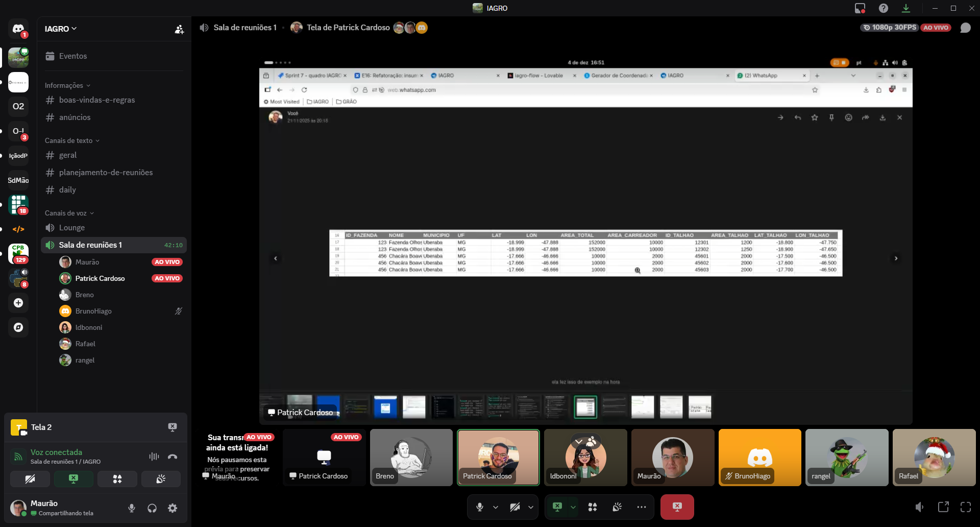980x527 pixels.
Task: Open Discord direct messages home icon
Action: pyautogui.click(x=18, y=29)
